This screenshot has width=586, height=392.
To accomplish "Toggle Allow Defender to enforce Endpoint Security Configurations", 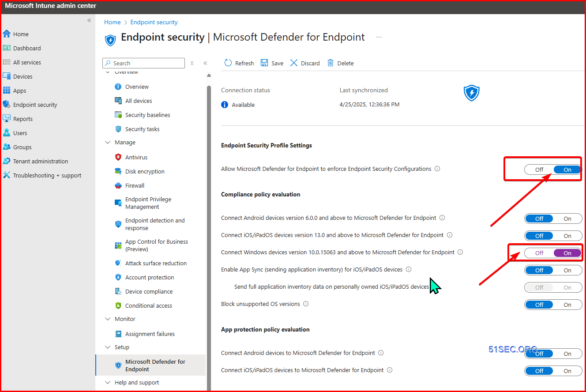I will pyautogui.click(x=553, y=170).
